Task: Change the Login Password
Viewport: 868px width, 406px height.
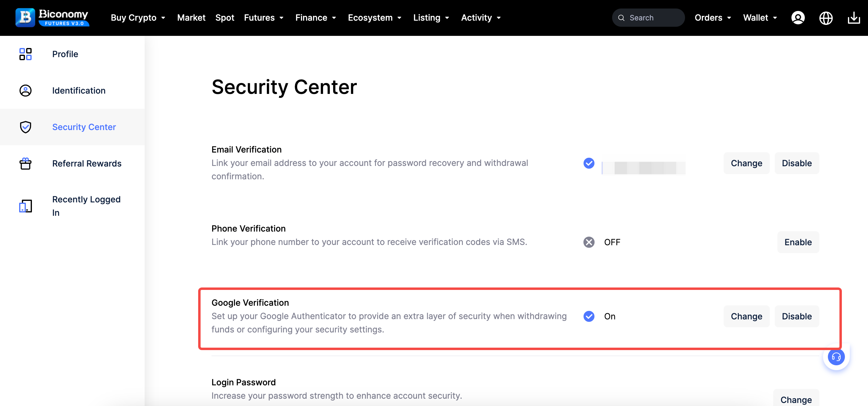Action: click(796, 399)
